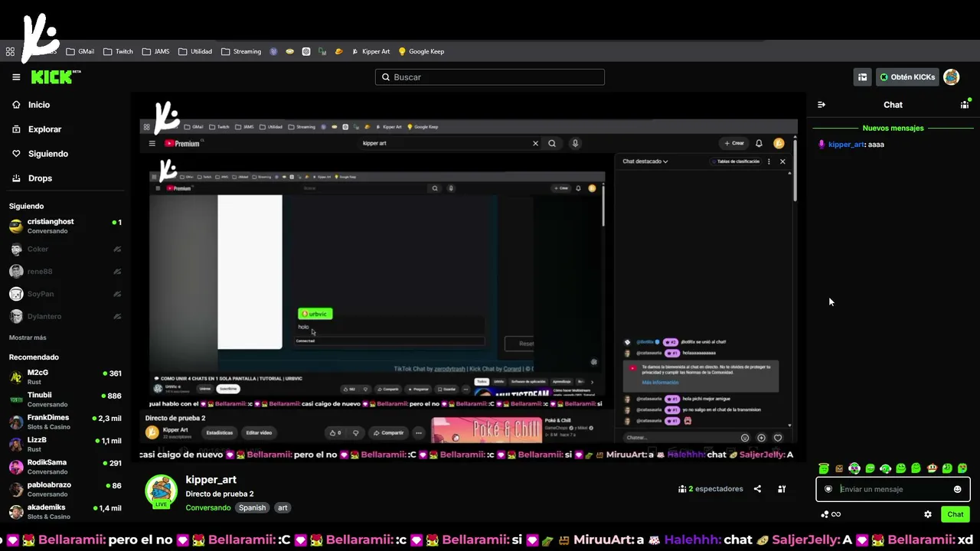Viewport: 980px width, 551px height.
Task: Open the inbox box icon beside Obtén KICKs
Action: click(x=863, y=77)
